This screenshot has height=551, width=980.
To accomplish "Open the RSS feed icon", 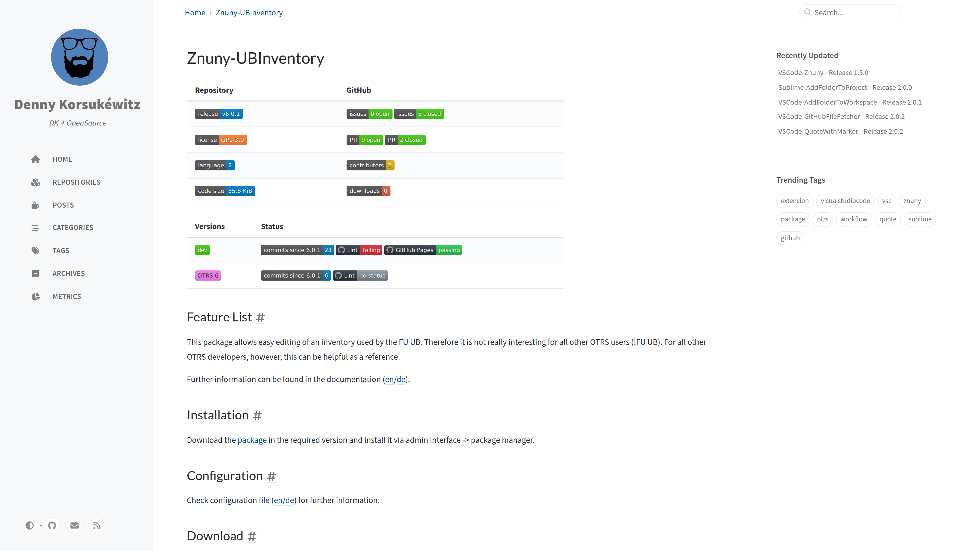I will [97, 525].
